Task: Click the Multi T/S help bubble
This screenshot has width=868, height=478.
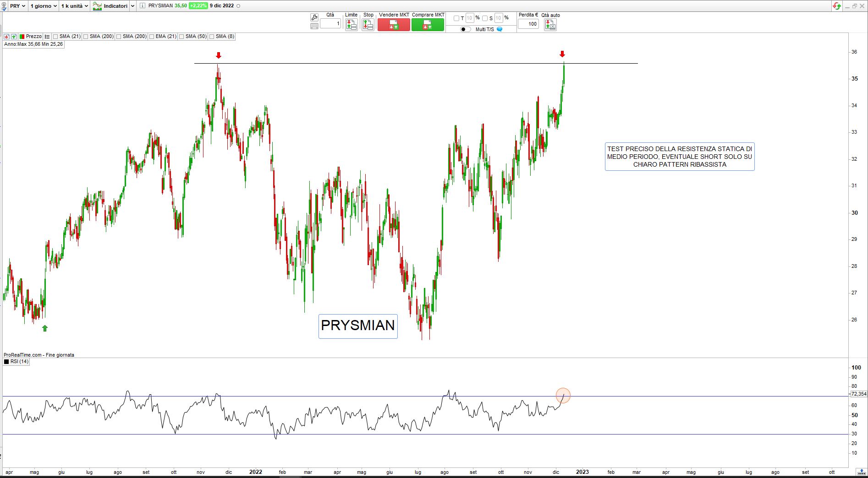Action: pos(500,29)
